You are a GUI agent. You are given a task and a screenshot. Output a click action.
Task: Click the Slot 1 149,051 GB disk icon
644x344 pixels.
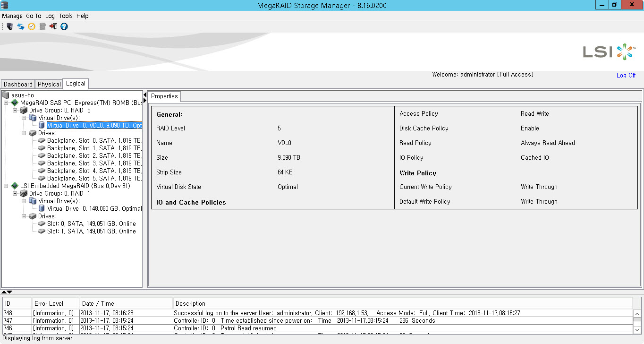pyautogui.click(x=42, y=231)
